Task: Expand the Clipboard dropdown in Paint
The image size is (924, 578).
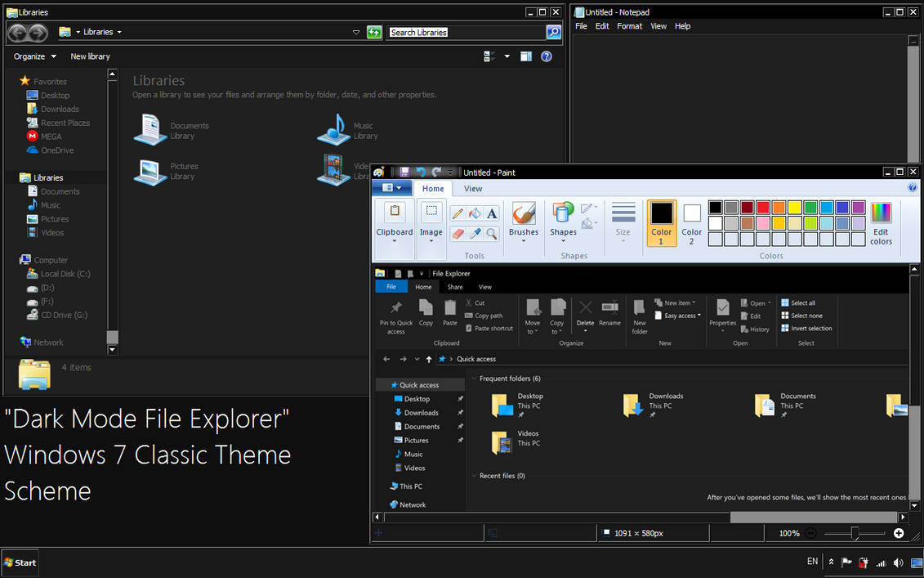Action: click(395, 240)
